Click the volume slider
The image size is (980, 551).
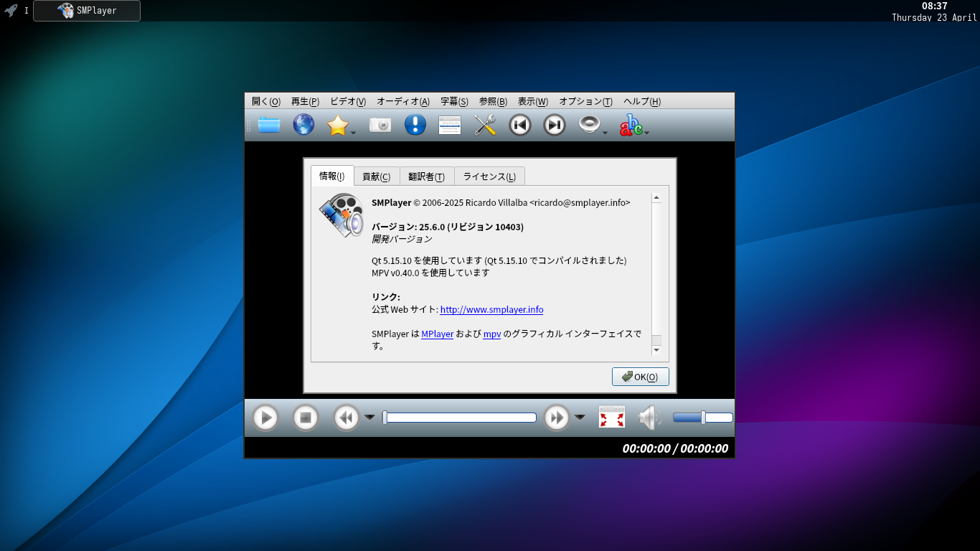703,418
